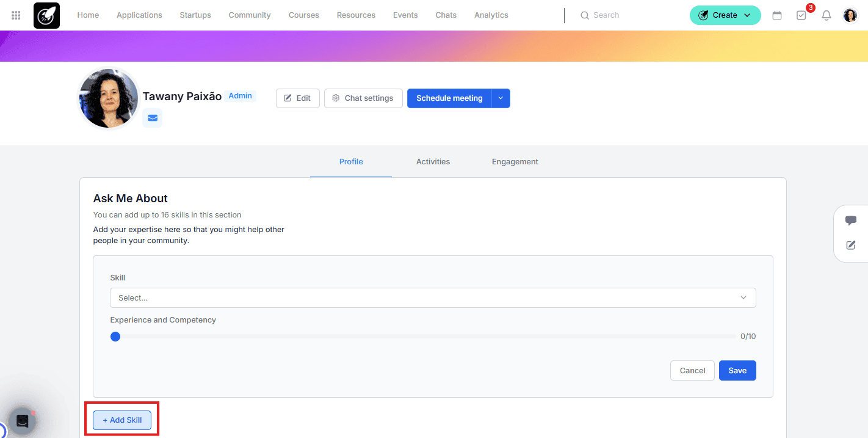Open the apps grid launcher icon

pos(16,15)
